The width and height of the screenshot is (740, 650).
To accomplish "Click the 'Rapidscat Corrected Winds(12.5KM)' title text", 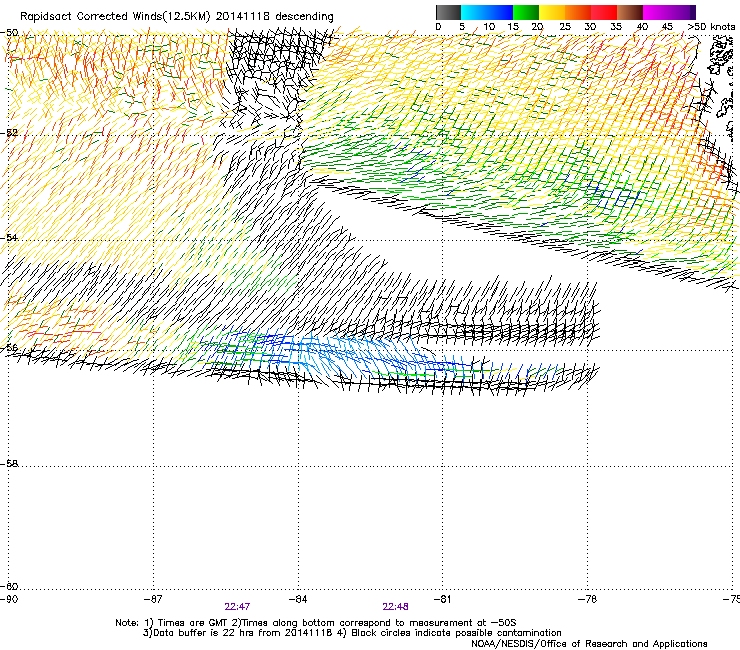I will pos(115,17).
